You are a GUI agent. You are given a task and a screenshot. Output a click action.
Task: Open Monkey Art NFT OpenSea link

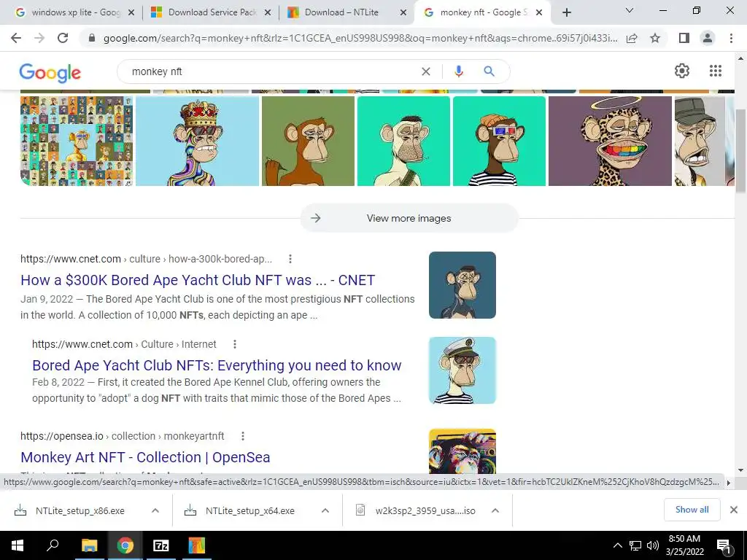(x=145, y=457)
